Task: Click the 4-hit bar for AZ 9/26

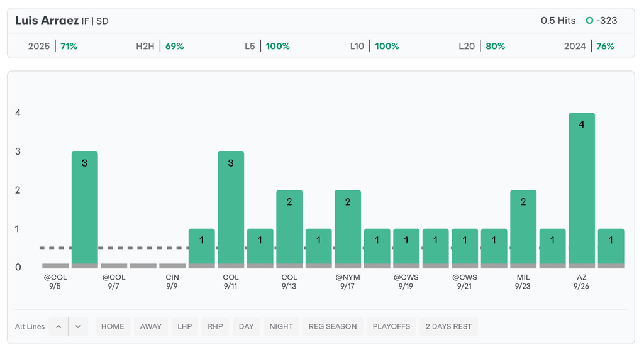Action: (x=582, y=189)
